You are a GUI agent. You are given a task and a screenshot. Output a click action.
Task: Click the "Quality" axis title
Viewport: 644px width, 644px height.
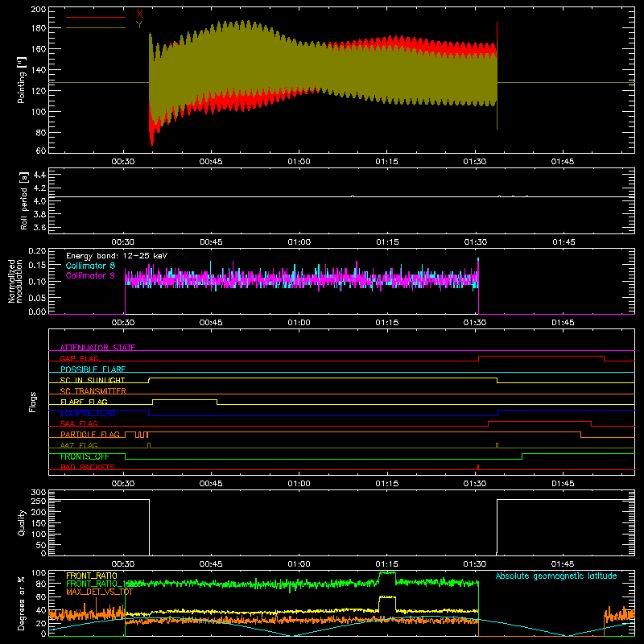coord(22,523)
